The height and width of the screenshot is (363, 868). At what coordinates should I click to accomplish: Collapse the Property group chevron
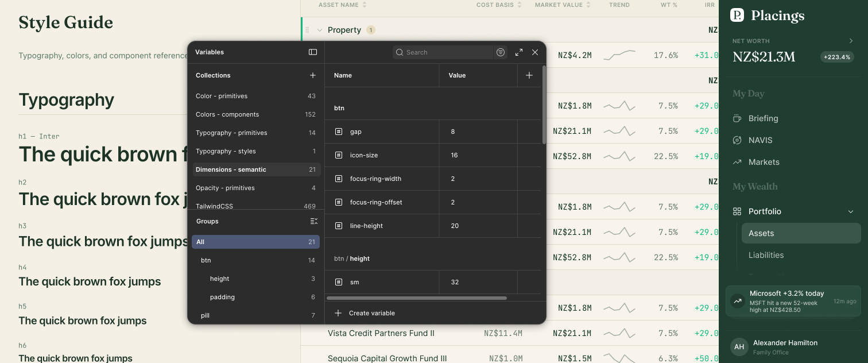click(x=320, y=30)
